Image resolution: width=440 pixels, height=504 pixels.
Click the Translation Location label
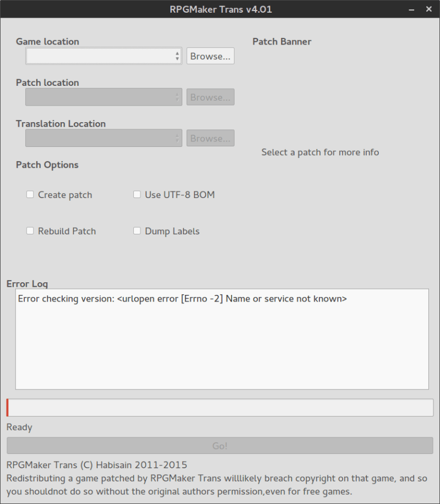61,124
